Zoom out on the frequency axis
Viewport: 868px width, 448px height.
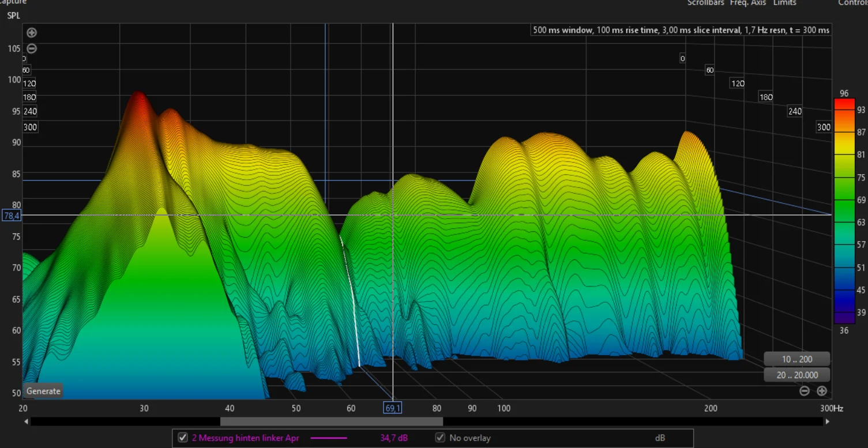point(805,391)
